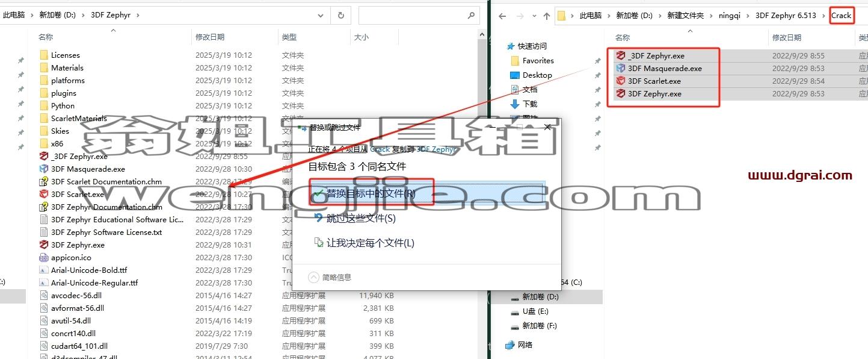Viewport: 868px width, 359px height.
Task: Open 下载 in right navigation pane
Action: coord(529,104)
